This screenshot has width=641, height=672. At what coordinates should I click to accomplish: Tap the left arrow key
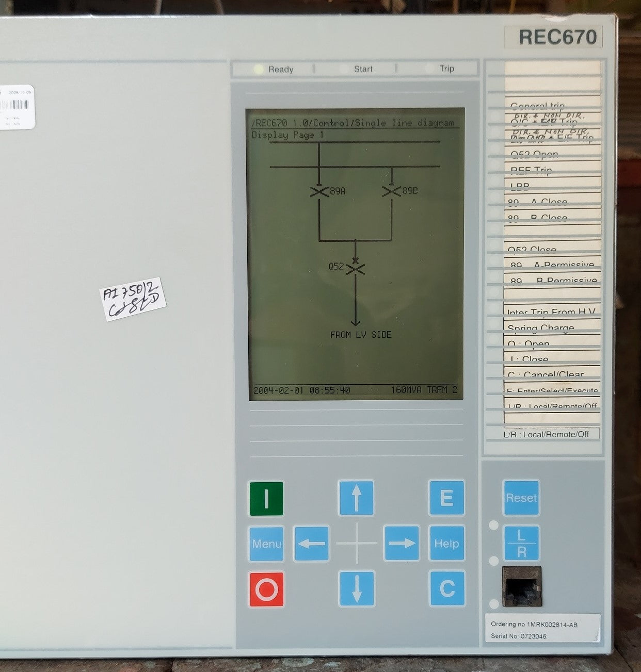coord(311,544)
